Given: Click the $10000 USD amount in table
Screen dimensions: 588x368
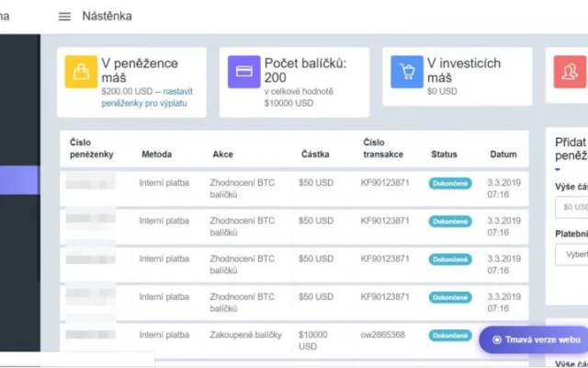Looking at the screenshot, I should tap(313, 340).
